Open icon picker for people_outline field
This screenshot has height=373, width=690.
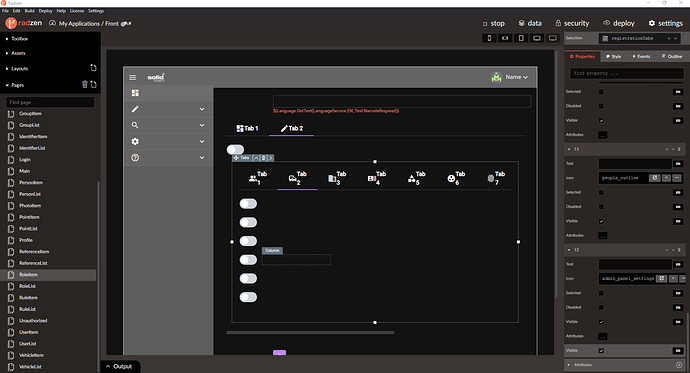(655, 178)
